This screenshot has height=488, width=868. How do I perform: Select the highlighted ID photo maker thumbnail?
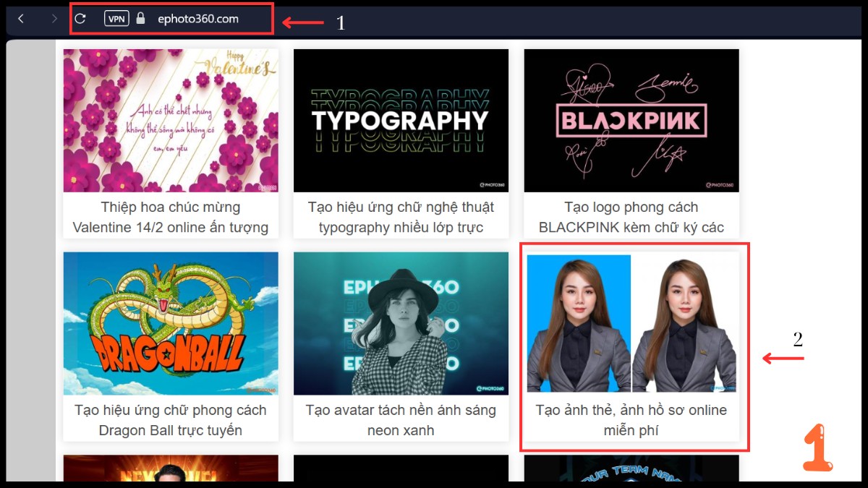click(631, 323)
